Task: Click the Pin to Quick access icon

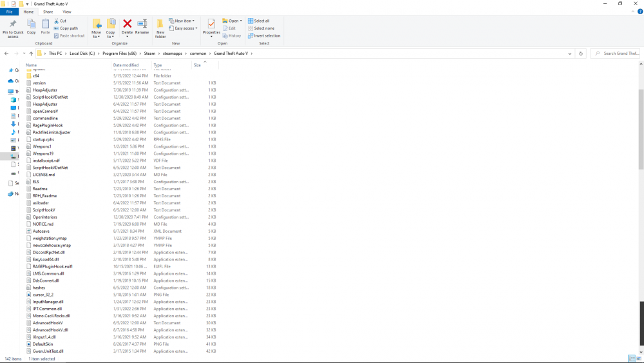Action: pyautogui.click(x=13, y=25)
